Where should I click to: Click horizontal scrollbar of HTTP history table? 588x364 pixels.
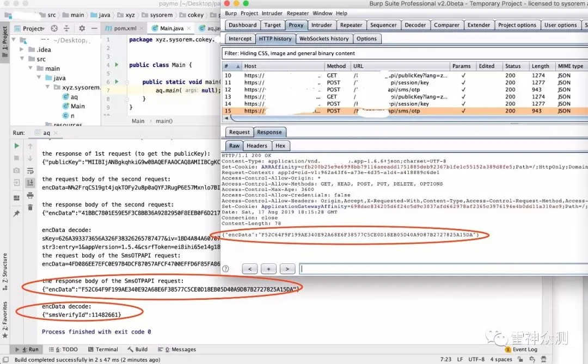409,119
